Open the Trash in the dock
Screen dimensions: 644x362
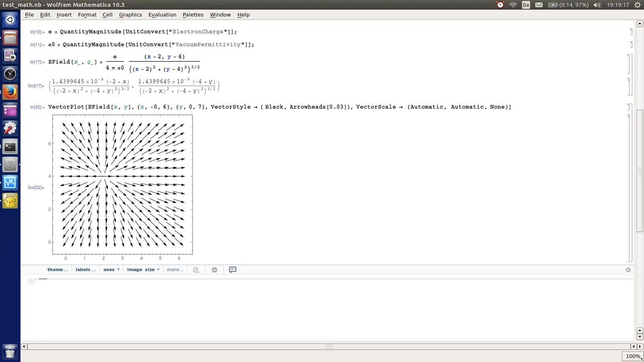point(10,352)
